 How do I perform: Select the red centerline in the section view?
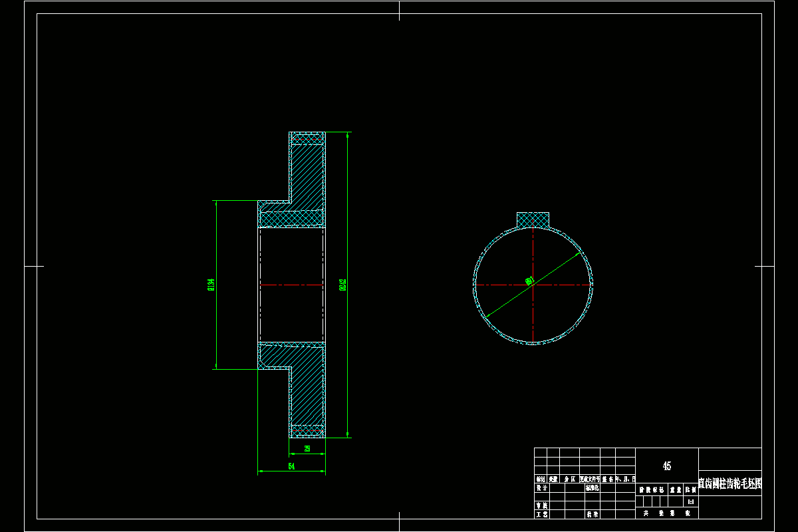click(x=291, y=285)
